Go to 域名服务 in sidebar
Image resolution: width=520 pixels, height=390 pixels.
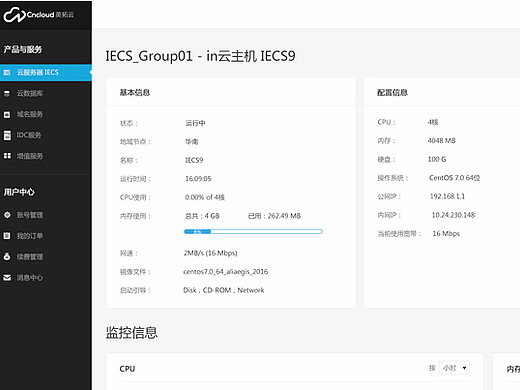pyautogui.click(x=46, y=114)
